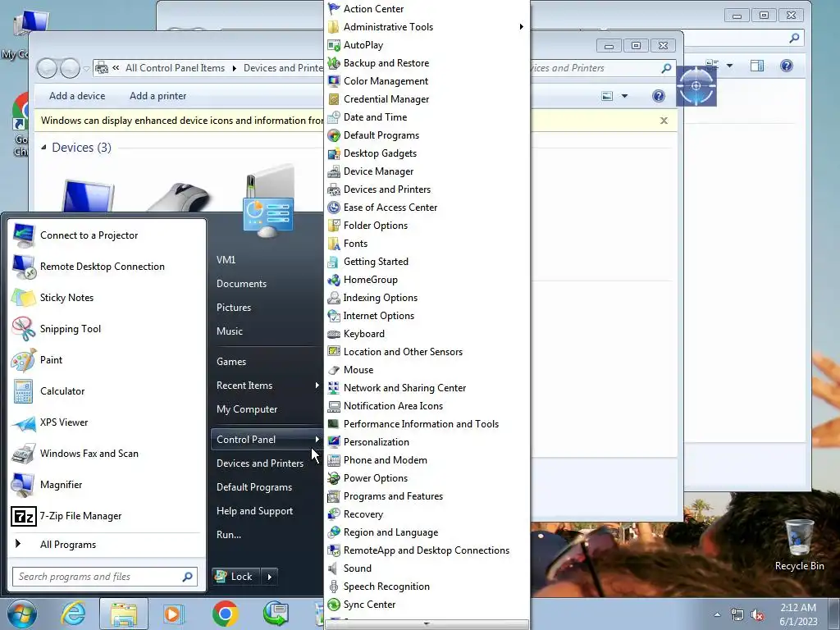The width and height of the screenshot is (840, 630).
Task: Click the Backup and Restore icon
Action: [334, 63]
